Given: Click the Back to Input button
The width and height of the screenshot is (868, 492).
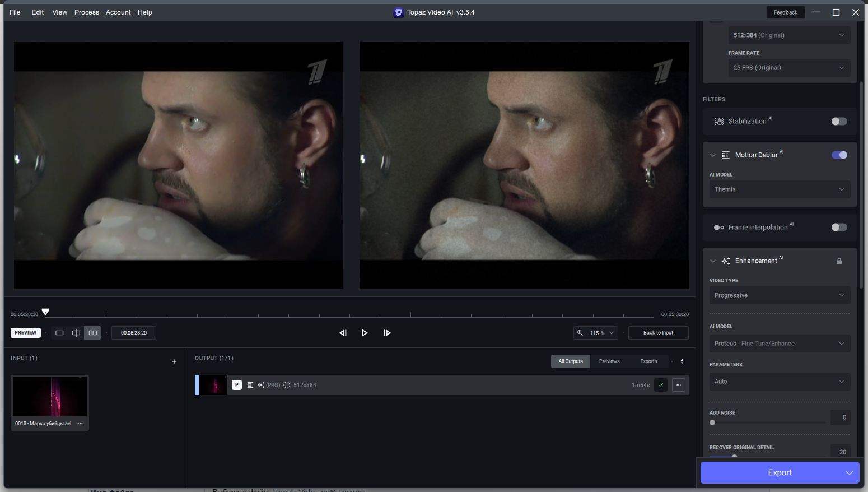Looking at the screenshot, I should (x=658, y=333).
